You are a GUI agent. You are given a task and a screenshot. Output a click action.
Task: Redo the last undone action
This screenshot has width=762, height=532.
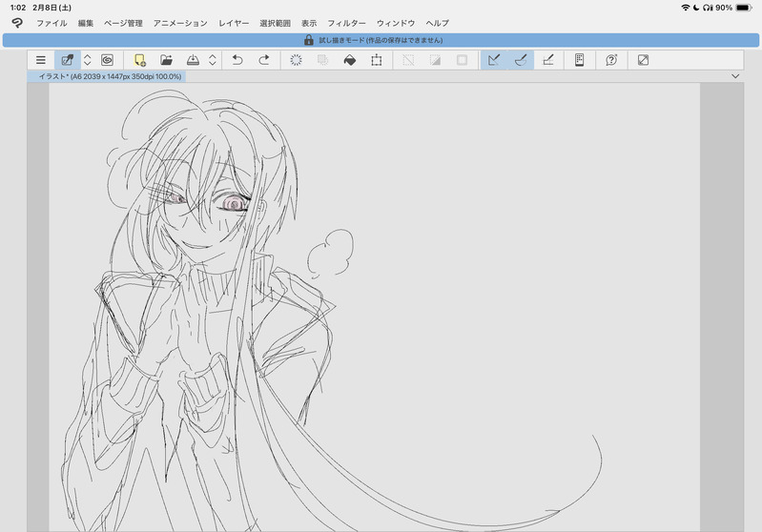pyautogui.click(x=264, y=60)
